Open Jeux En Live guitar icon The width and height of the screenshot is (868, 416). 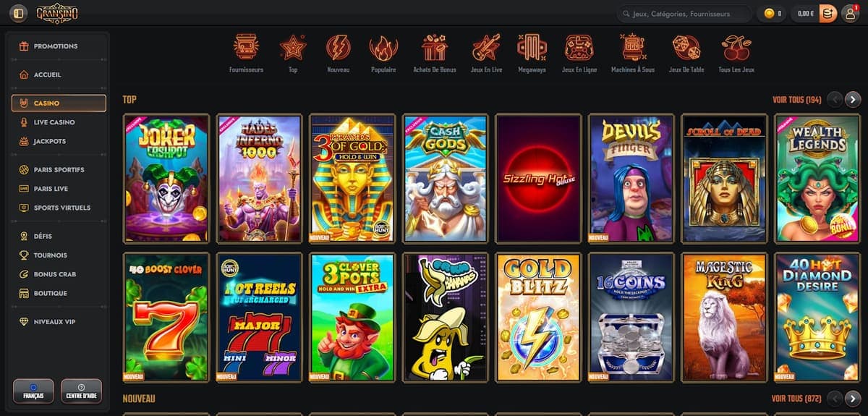(x=486, y=48)
